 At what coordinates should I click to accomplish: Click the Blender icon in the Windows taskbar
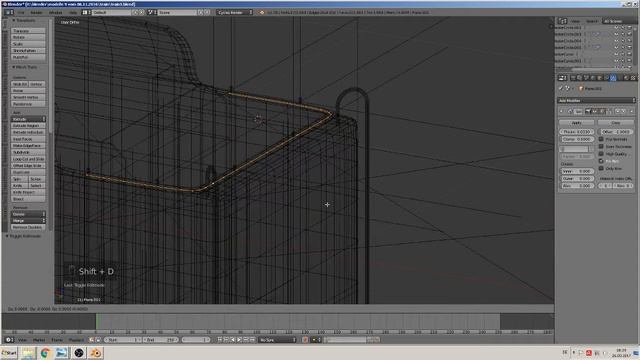96,353
